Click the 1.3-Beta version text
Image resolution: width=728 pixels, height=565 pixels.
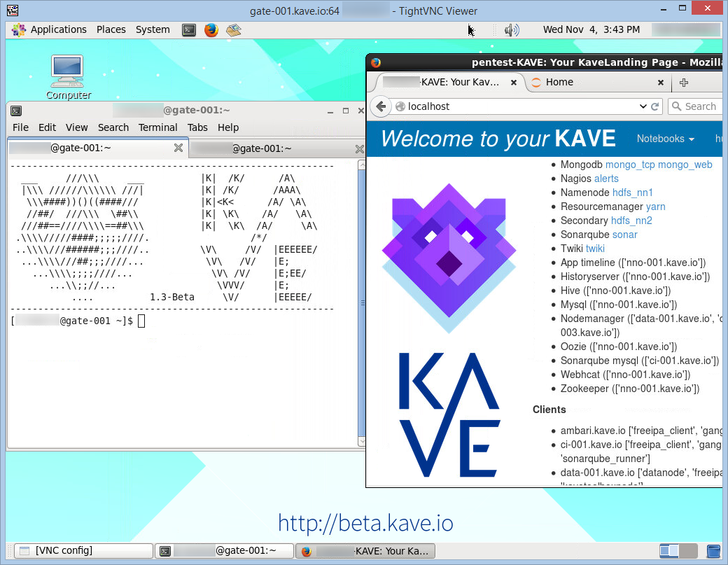pyautogui.click(x=171, y=297)
